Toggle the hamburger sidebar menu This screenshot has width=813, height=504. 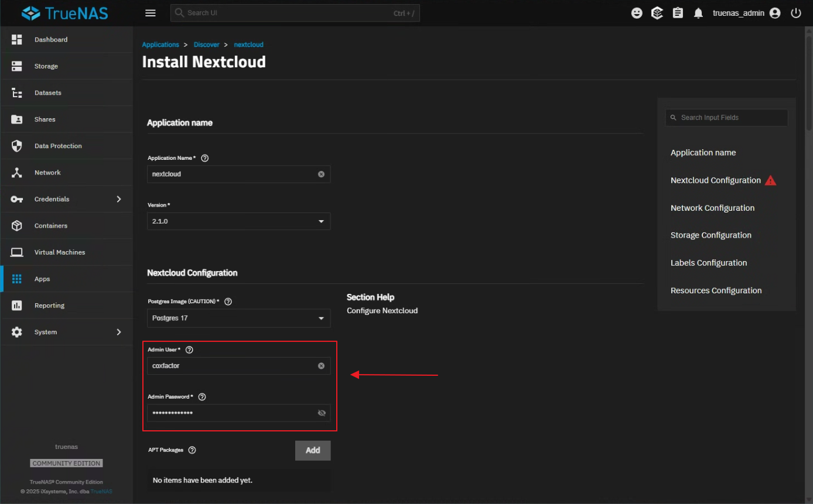151,13
